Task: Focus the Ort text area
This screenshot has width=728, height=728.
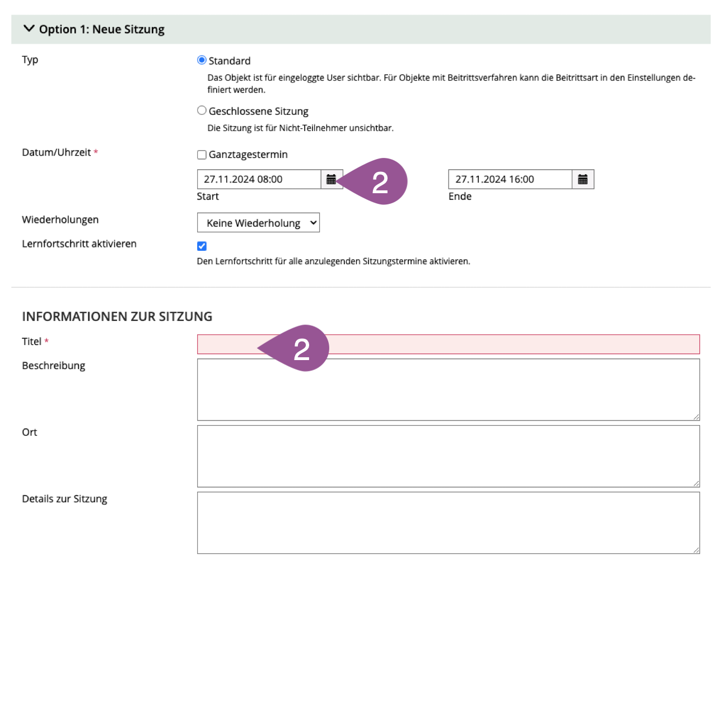Action: 448,456
